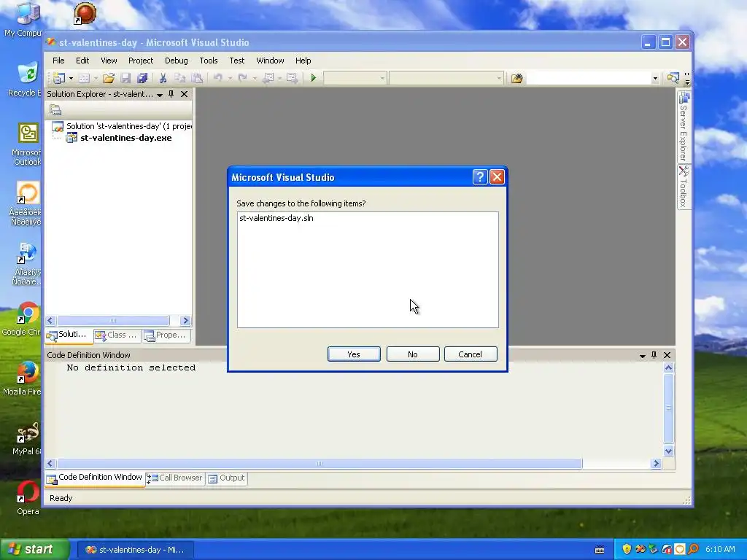This screenshot has height=560, width=747.
Task: Click the Solution Explorer toolbar button at far right
Action: click(x=673, y=78)
